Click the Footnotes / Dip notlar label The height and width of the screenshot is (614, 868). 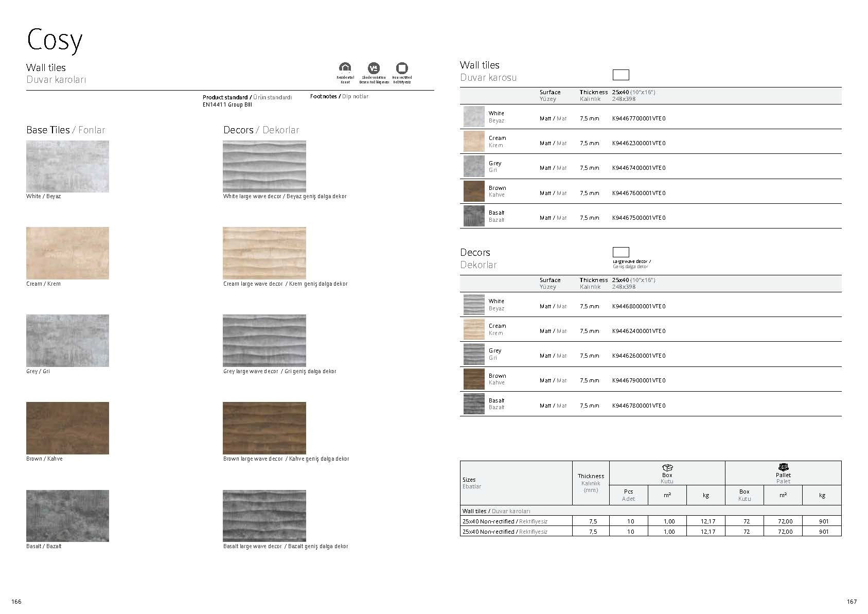tap(339, 96)
